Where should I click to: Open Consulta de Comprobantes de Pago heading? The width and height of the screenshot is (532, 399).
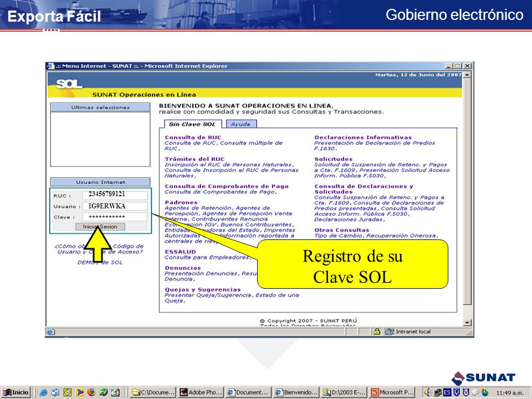(x=226, y=186)
